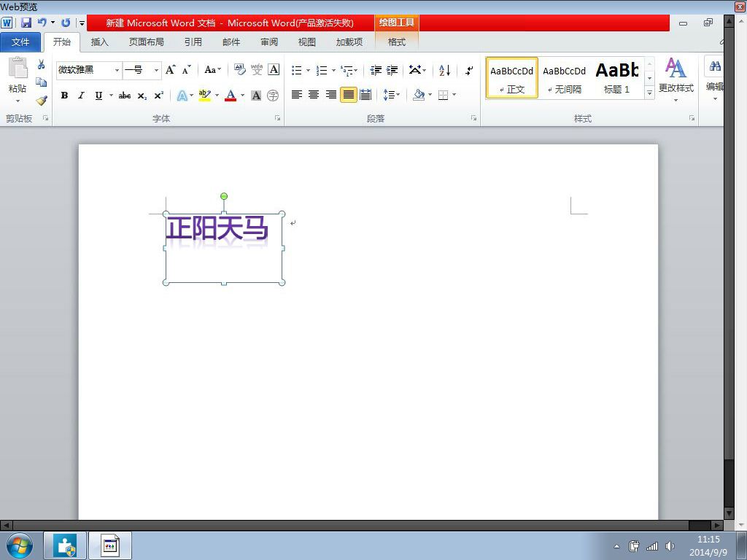Apply character shading icon

tap(256, 96)
